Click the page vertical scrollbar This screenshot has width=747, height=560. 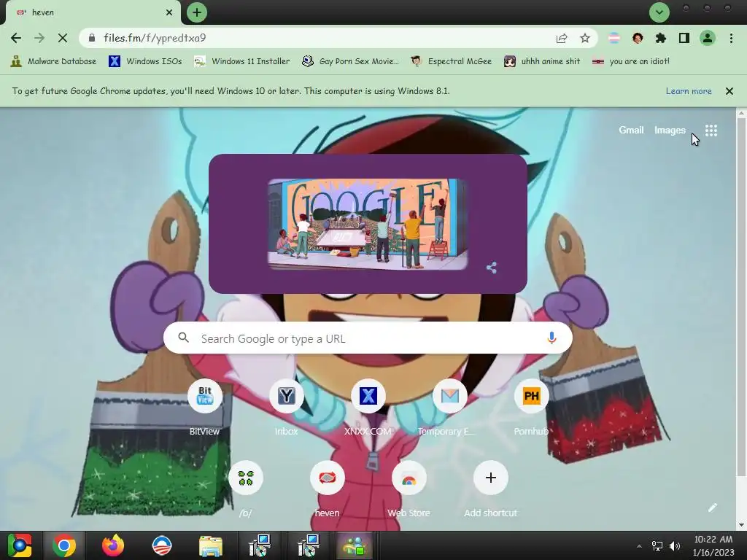click(741, 295)
